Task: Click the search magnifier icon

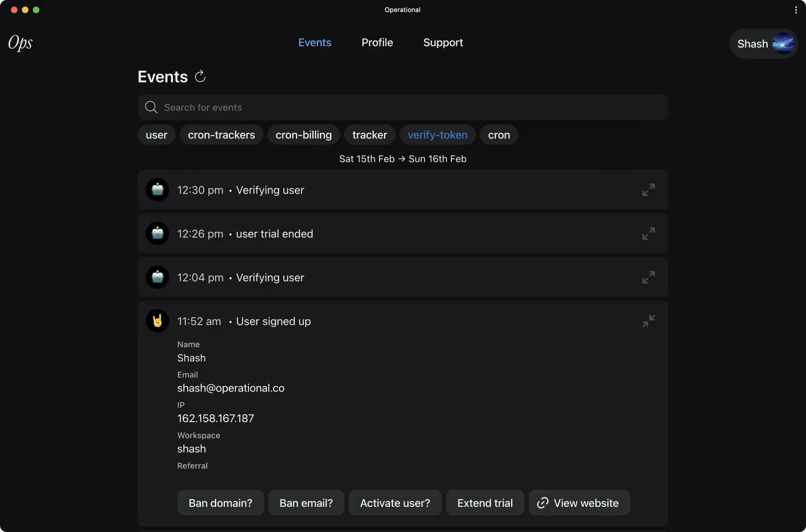Action: tap(151, 107)
